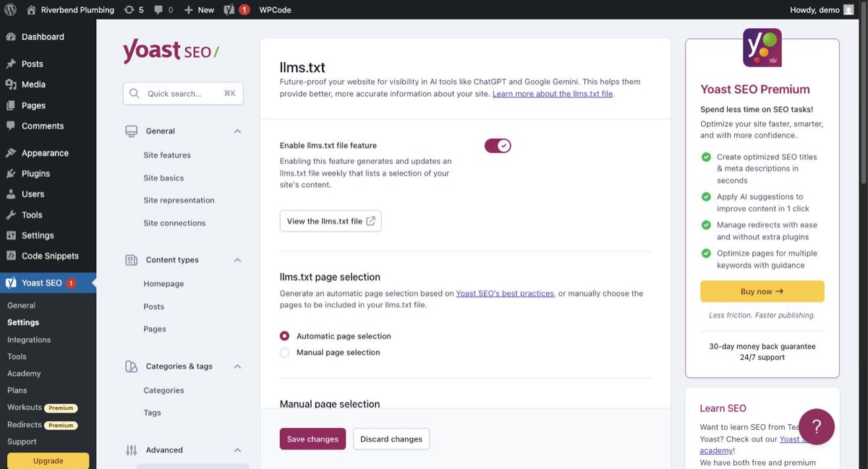868x469 pixels.
Task: Open Yoast Integrations submenu
Action: 29,340
